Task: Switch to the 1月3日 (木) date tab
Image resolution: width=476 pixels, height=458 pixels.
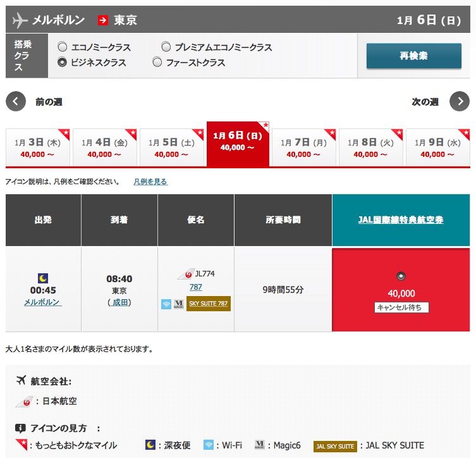Action: point(38,147)
